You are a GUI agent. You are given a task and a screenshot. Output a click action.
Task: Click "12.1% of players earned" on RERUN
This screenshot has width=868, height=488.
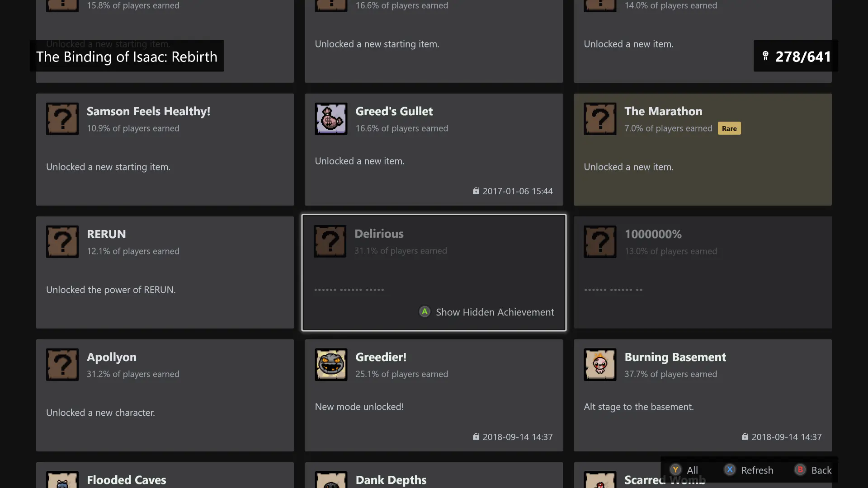pyautogui.click(x=133, y=251)
